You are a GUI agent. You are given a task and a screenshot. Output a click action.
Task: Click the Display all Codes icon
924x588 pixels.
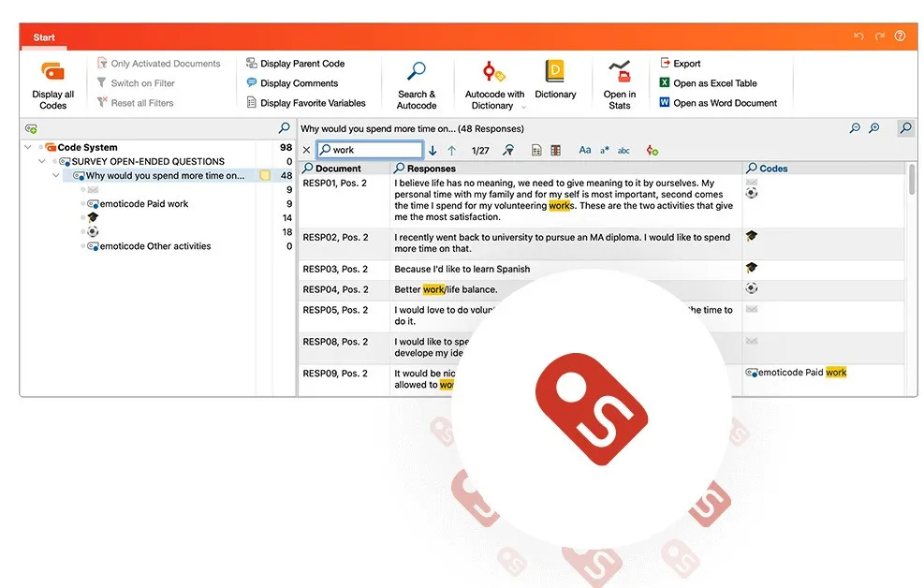[x=53, y=72]
